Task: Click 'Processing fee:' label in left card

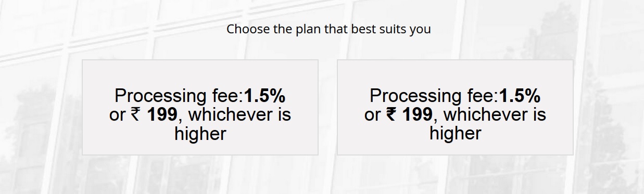Action: (179, 96)
